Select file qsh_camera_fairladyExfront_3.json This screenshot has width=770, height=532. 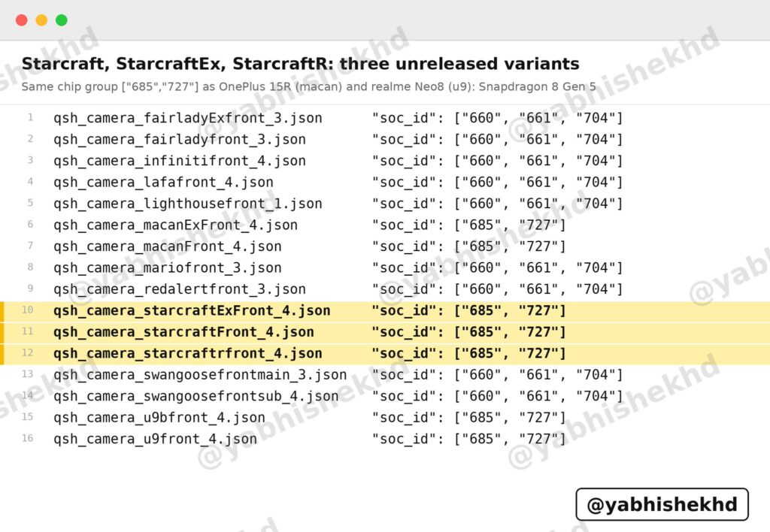pyautogui.click(x=188, y=118)
